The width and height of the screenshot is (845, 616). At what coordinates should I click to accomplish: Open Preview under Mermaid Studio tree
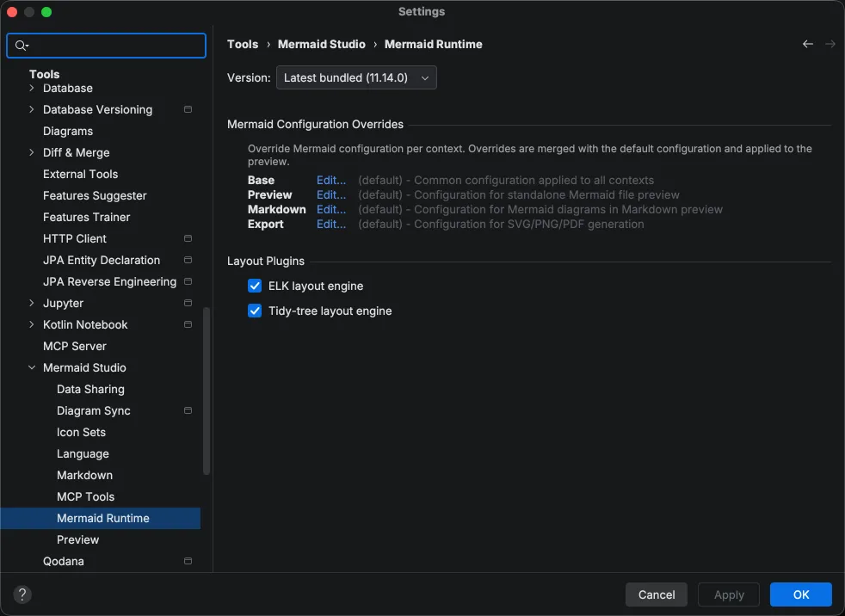click(x=78, y=539)
